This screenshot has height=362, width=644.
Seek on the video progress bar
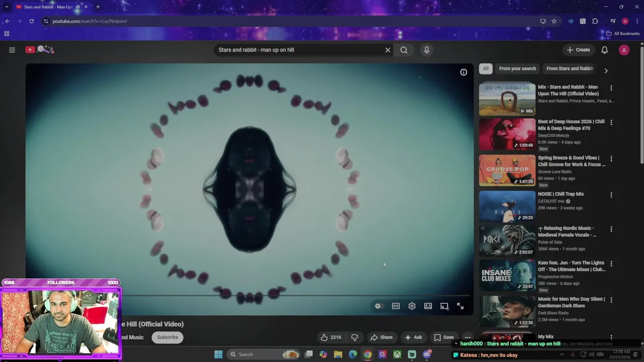pos(249,296)
